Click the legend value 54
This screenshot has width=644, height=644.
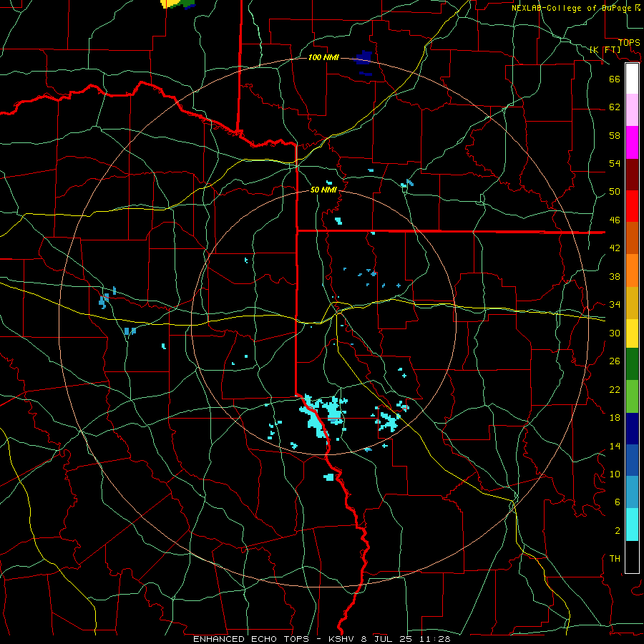[x=615, y=163]
